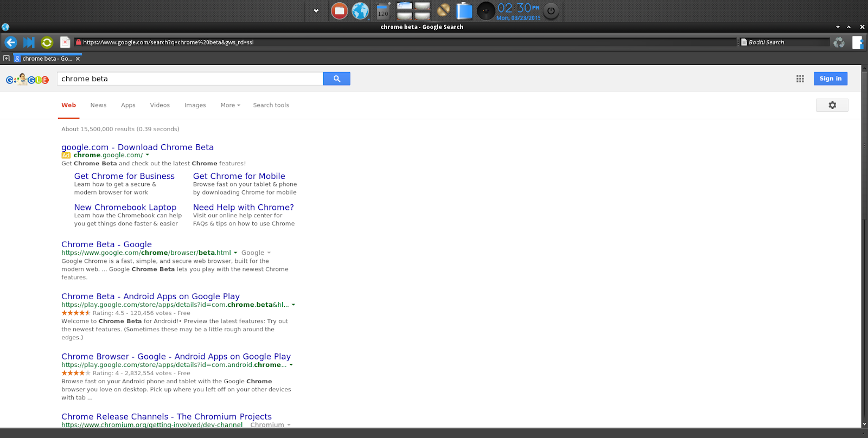Switch to News results tab

[x=98, y=105]
